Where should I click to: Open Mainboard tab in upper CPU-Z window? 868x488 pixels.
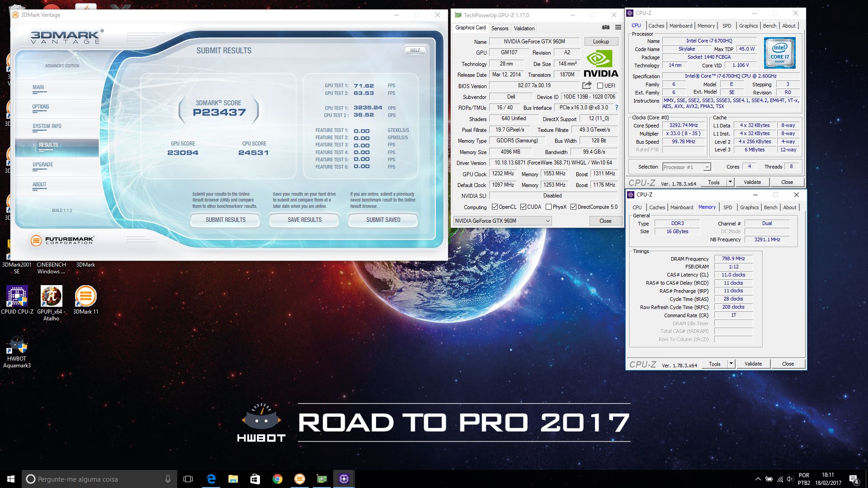tap(681, 26)
